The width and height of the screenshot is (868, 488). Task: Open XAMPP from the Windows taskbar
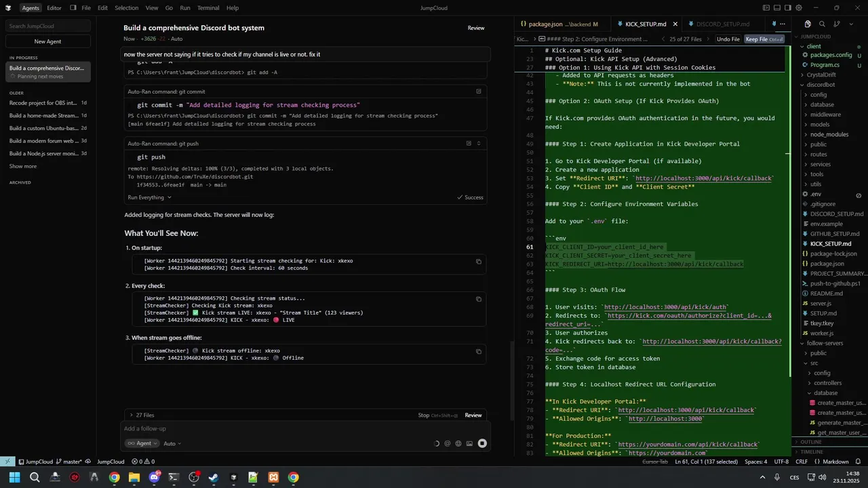click(273, 477)
